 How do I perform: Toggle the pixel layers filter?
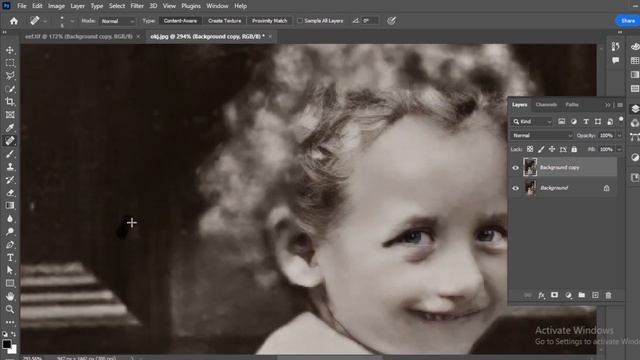[562, 122]
